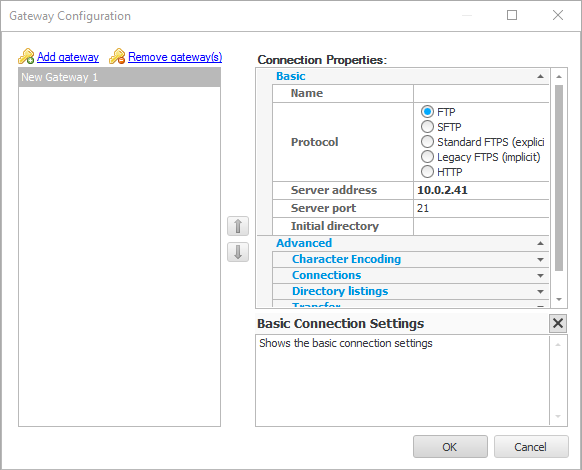This screenshot has height=470, width=582.
Task: Click the Server port field
Action: 481,208
